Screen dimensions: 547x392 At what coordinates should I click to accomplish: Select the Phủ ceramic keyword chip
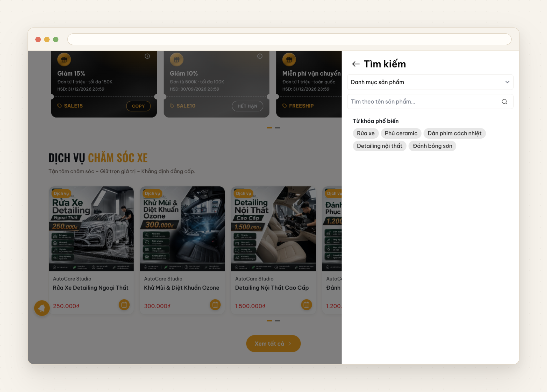(401, 133)
